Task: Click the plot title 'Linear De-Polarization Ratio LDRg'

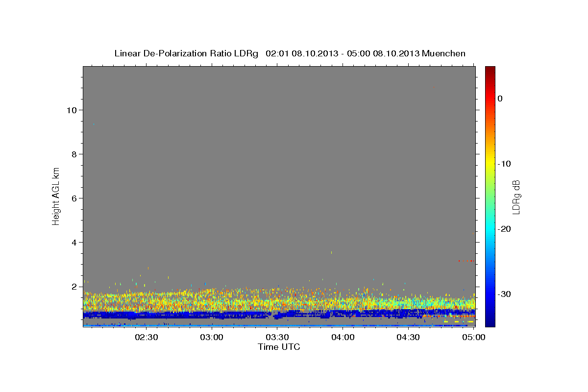Action: click(x=186, y=53)
